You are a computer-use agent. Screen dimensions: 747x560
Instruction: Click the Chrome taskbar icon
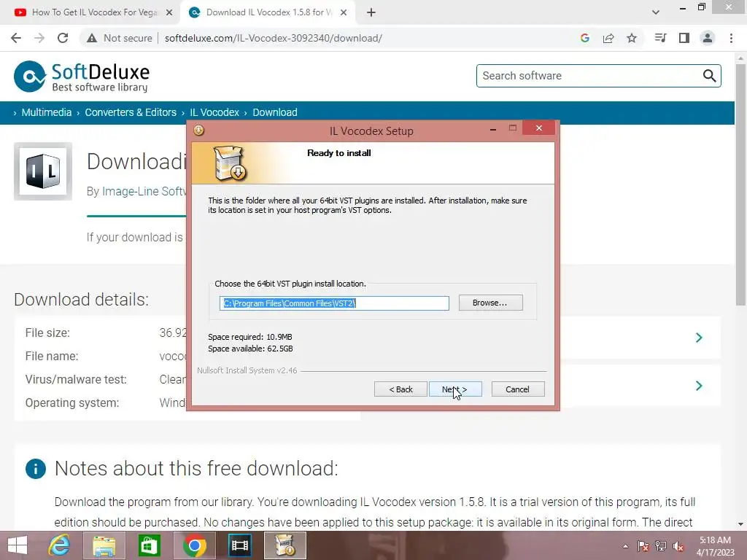(194, 545)
